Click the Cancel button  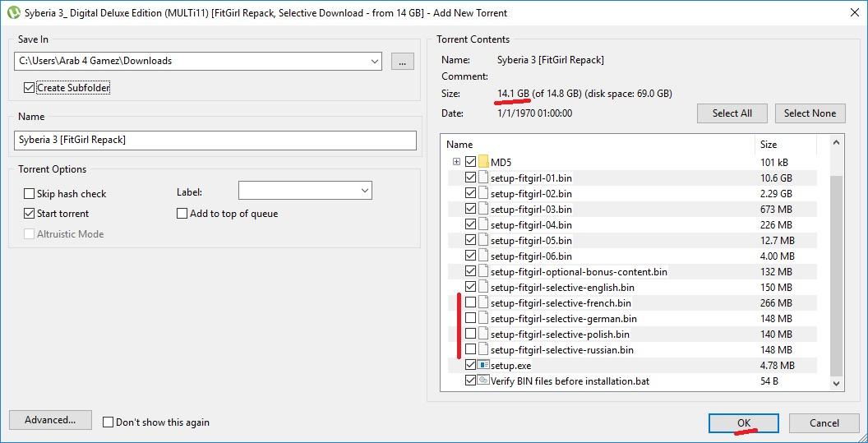click(x=824, y=423)
